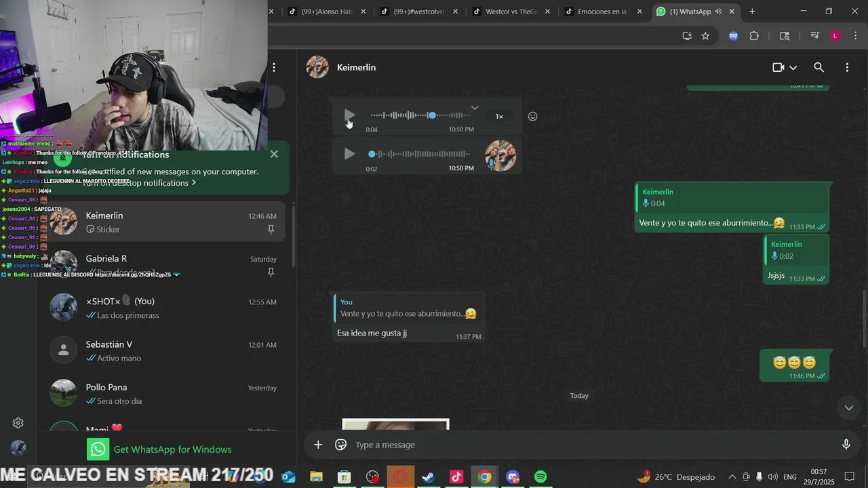This screenshot has width=868, height=488.
Task: Open the Keimerlin contact profile header
Action: coord(356,67)
